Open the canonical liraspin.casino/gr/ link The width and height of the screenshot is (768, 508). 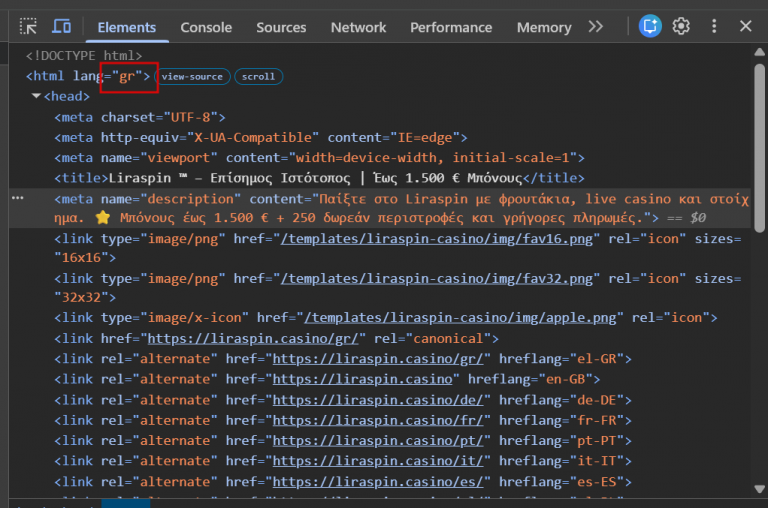(253, 339)
